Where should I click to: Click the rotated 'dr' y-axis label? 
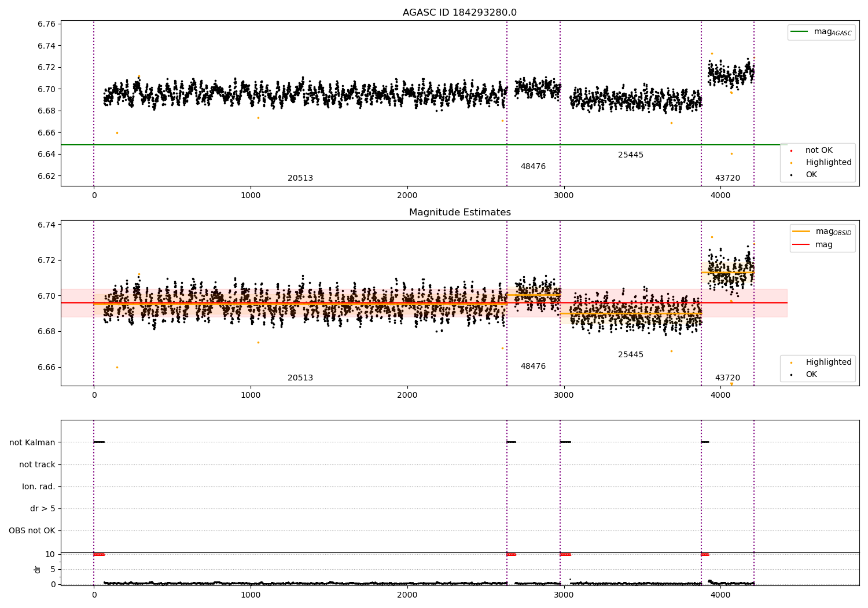tap(38, 570)
